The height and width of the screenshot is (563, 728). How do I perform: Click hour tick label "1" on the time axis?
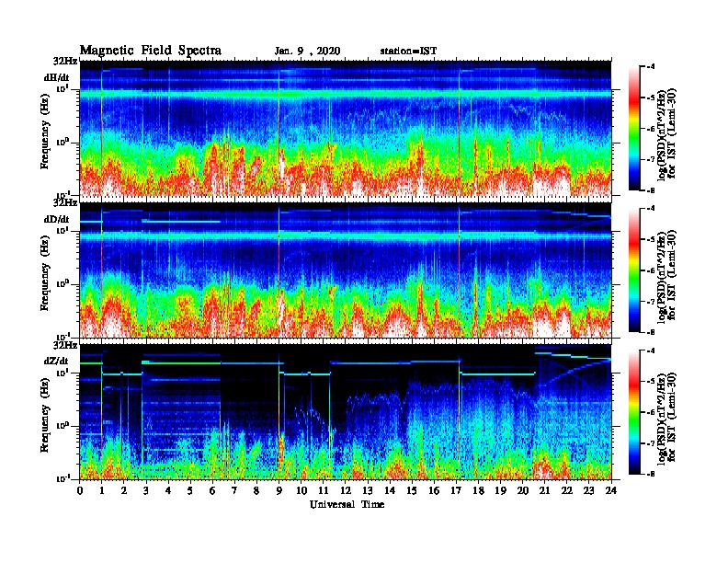[102, 490]
